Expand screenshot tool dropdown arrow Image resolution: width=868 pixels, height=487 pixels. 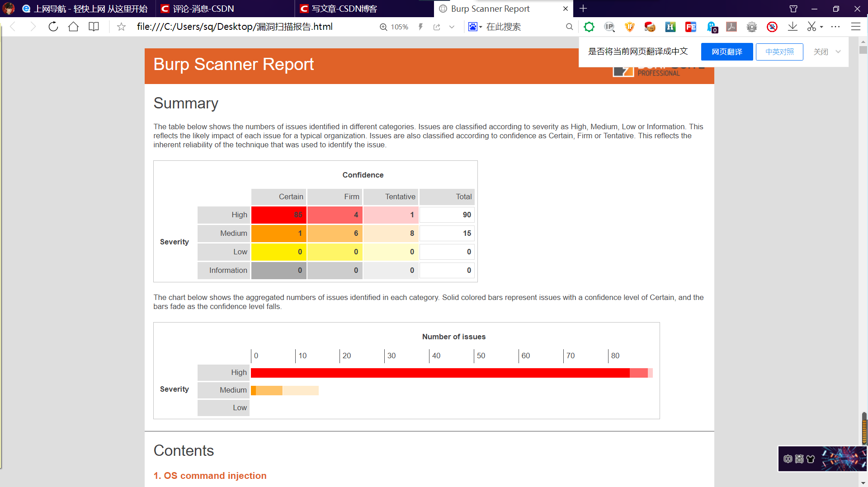tap(821, 27)
